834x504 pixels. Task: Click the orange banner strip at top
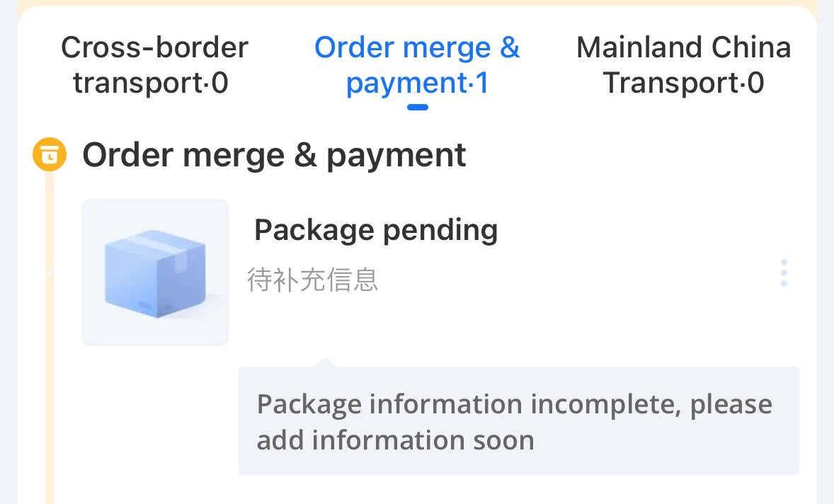[417, 3]
